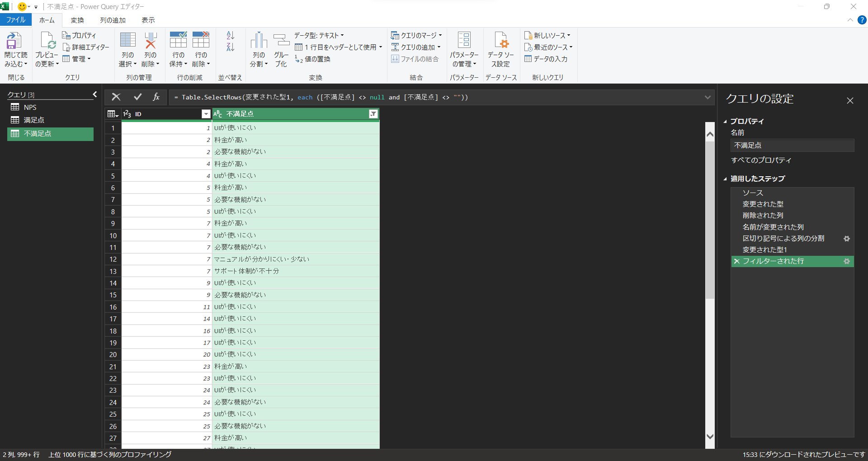Collapse the プロパティ section triangle

[725, 122]
